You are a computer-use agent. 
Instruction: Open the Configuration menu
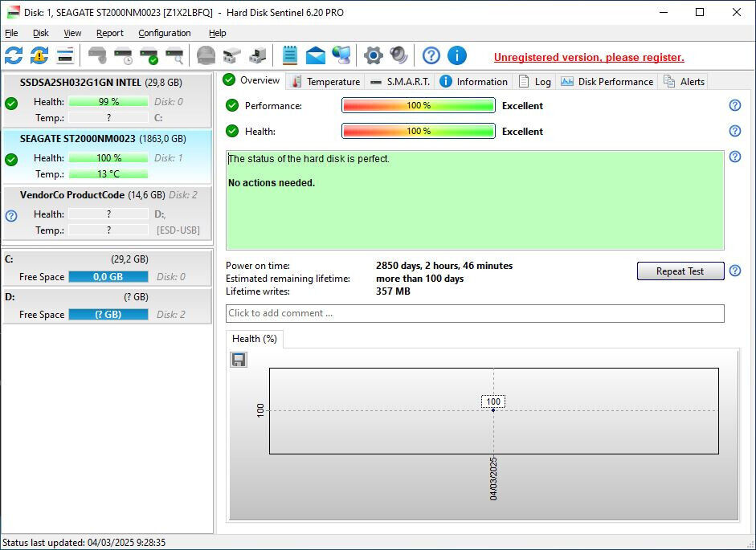pyautogui.click(x=165, y=33)
